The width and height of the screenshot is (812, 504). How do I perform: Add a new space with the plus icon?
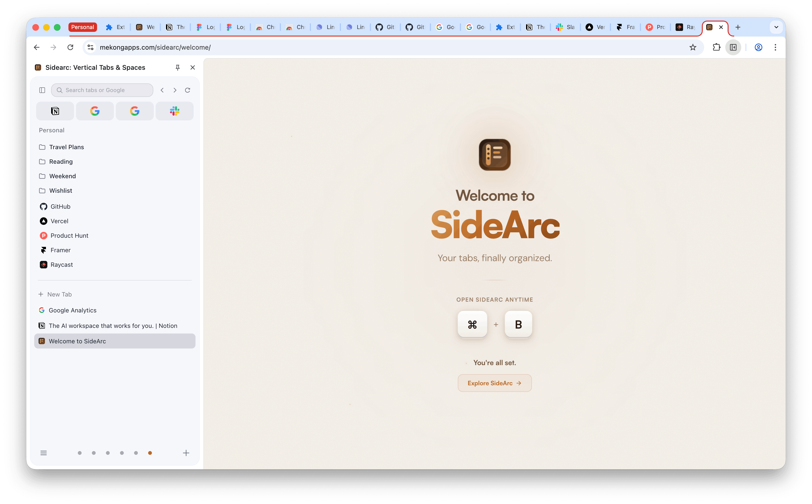(x=186, y=453)
